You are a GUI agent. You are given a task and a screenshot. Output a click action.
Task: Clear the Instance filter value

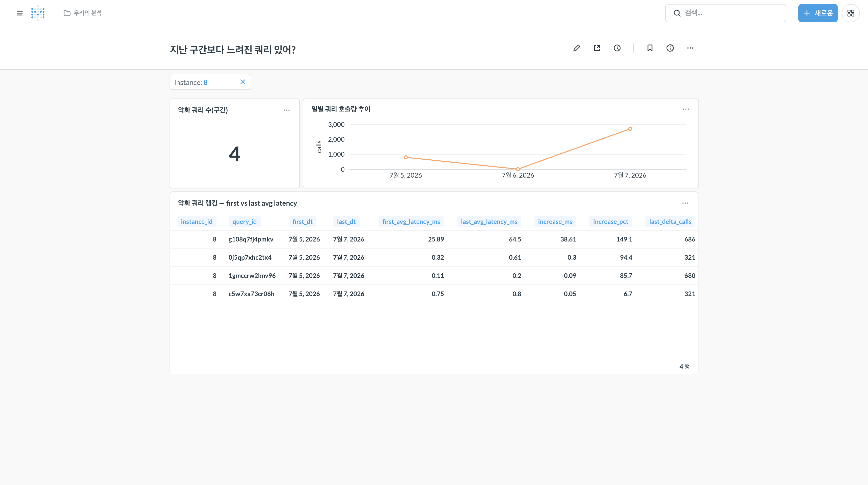point(242,82)
